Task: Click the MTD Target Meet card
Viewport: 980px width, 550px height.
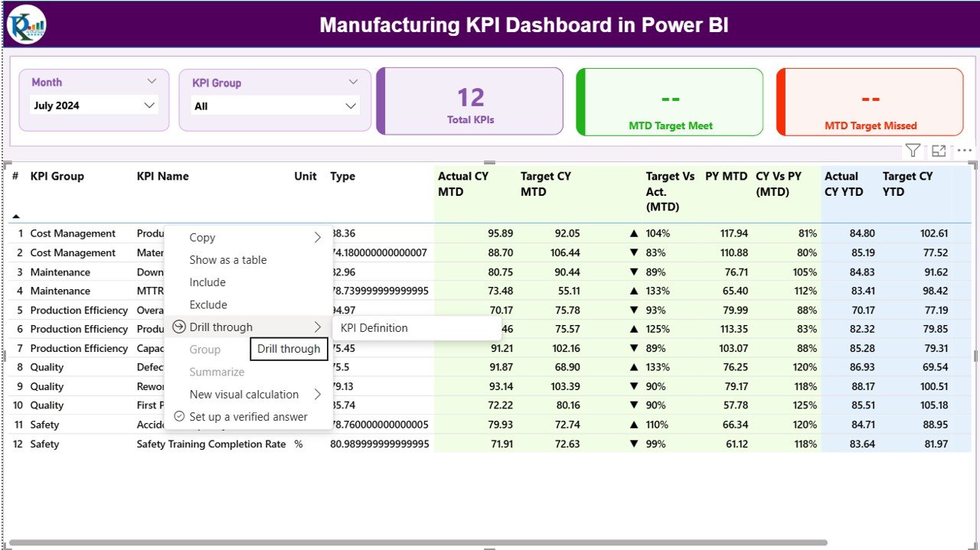Action: tap(669, 101)
